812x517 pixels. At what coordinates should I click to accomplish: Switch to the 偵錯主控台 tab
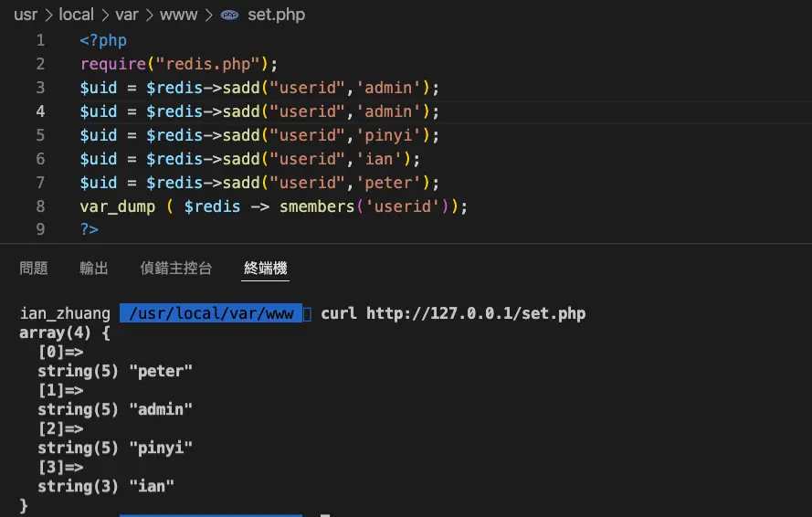[175, 268]
